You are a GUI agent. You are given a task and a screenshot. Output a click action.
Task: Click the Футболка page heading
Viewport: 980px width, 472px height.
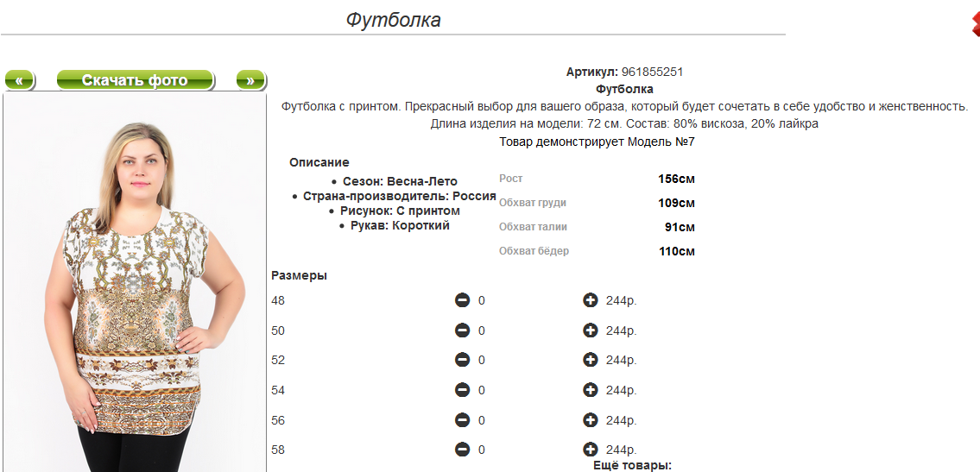393,20
